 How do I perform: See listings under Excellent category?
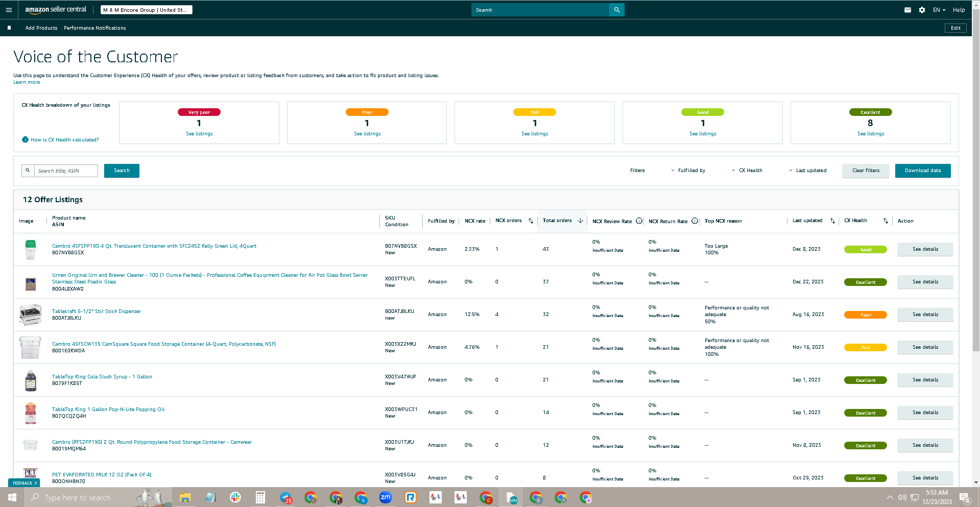pos(871,134)
